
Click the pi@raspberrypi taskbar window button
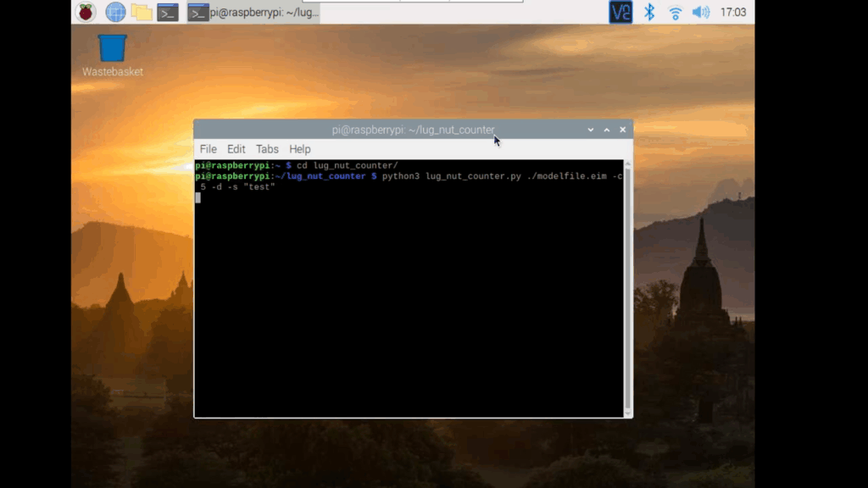click(x=253, y=12)
